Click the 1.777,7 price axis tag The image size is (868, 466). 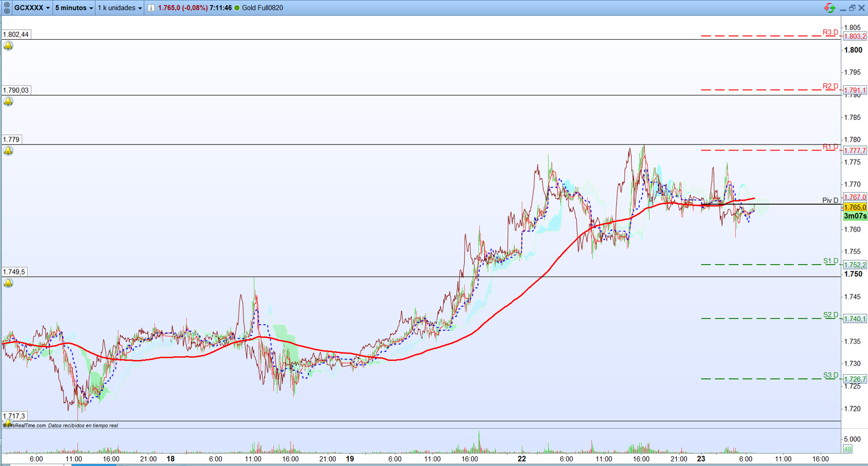(855, 151)
